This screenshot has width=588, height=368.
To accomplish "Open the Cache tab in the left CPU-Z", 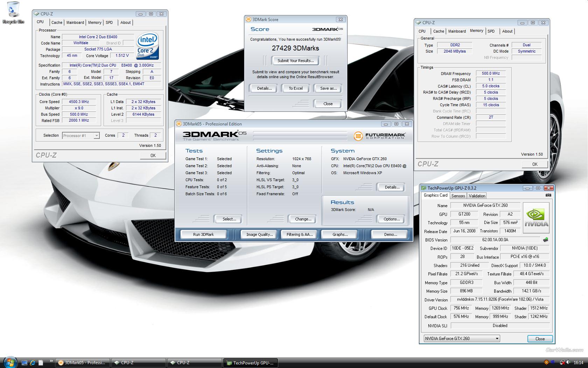I will click(x=57, y=22).
